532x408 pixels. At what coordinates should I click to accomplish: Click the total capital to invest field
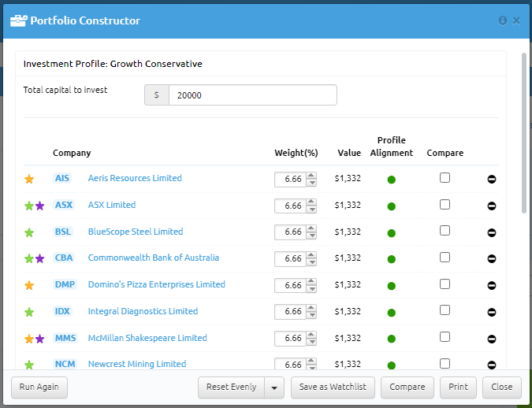point(253,95)
